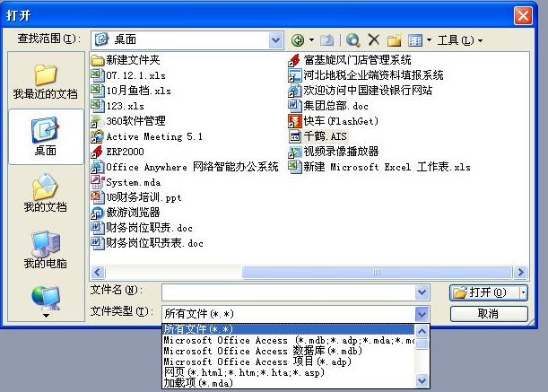This screenshot has height=392, width=548.
Task: Choose 所有文件 (*.*) in the type list
Action: coord(288,329)
